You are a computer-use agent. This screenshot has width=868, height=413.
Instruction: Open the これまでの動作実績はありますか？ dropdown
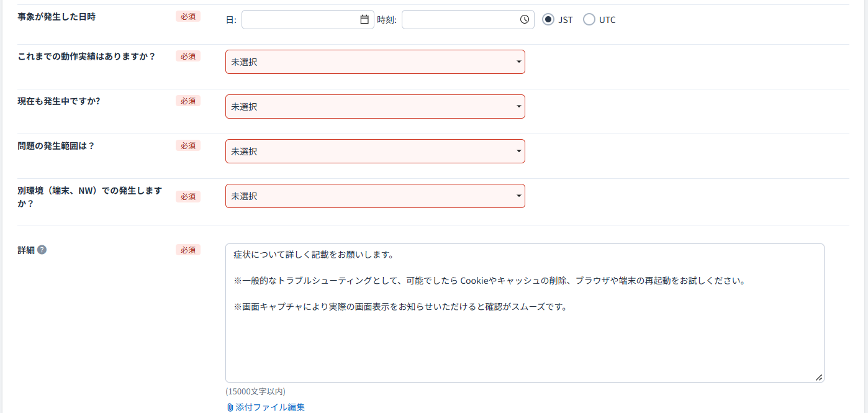[375, 62]
